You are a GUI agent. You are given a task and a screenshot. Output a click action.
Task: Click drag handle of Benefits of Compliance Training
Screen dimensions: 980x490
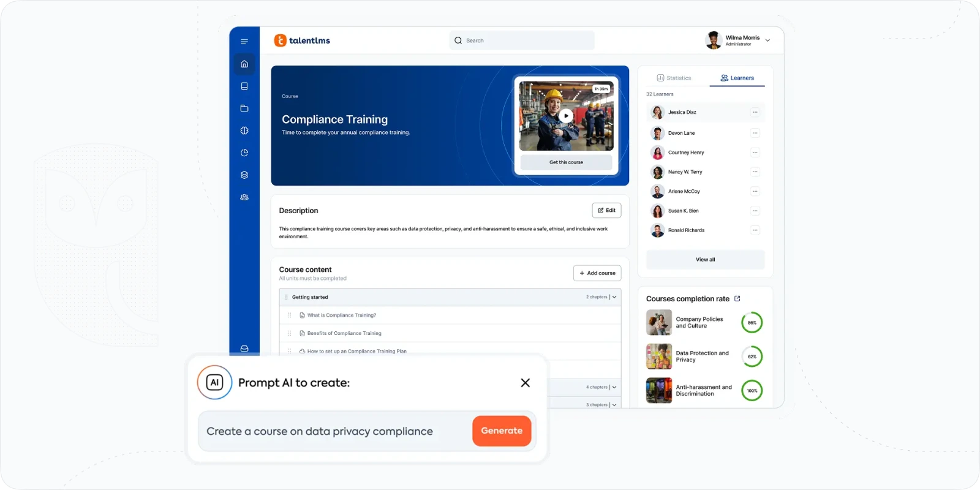[x=289, y=333]
